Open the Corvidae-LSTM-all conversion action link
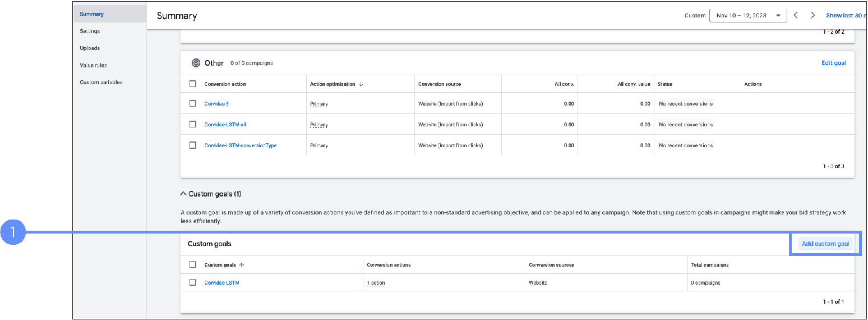The image size is (868, 320). [x=225, y=125]
